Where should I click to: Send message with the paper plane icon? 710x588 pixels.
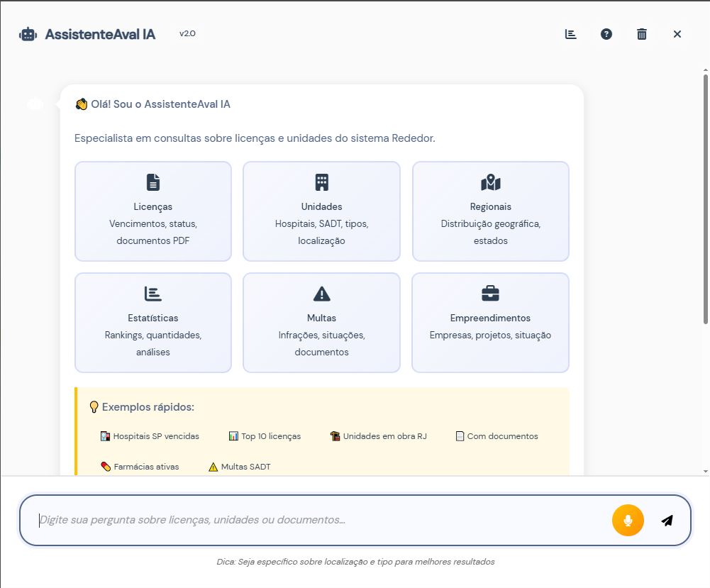click(x=667, y=521)
